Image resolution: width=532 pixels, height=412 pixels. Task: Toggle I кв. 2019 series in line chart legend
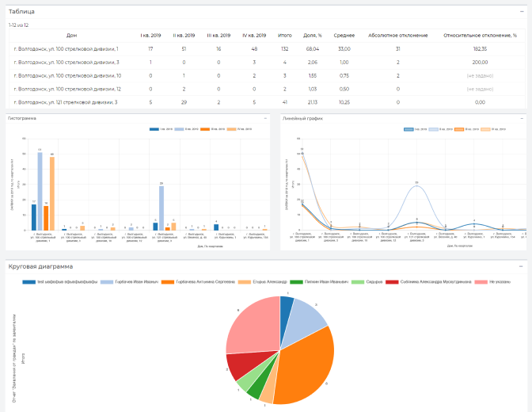[416, 129]
